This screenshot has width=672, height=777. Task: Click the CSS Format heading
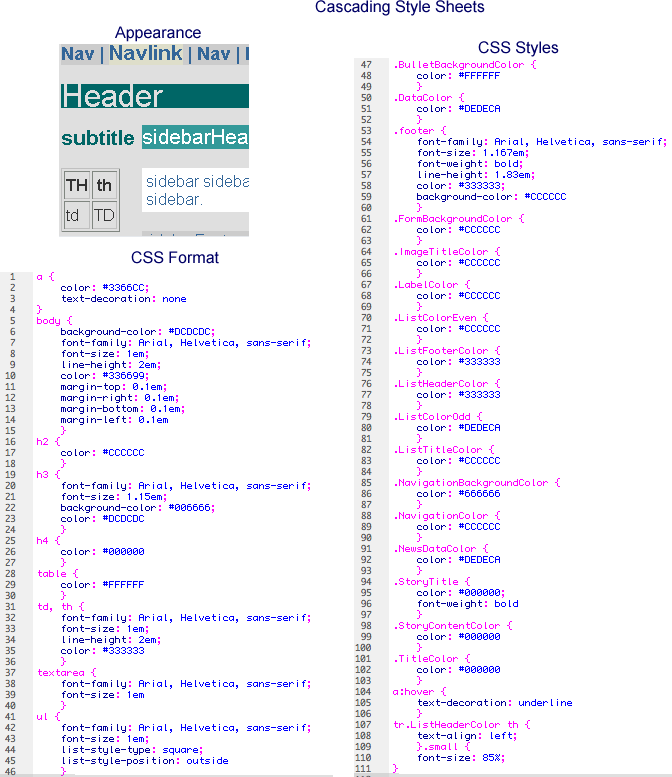click(174, 257)
